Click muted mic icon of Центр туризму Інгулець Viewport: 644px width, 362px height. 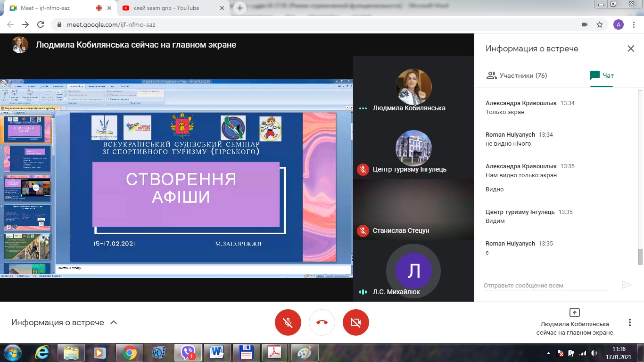point(363,169)
